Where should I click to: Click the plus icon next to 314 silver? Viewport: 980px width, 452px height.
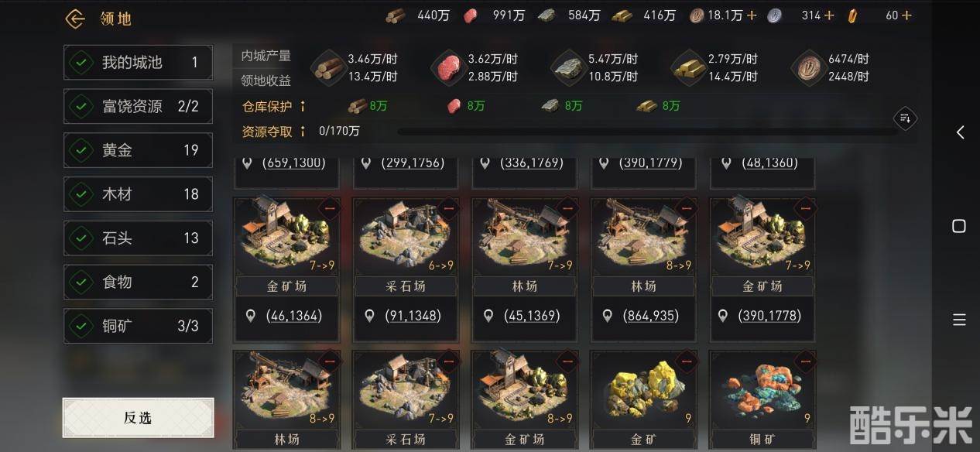(829, 15)
